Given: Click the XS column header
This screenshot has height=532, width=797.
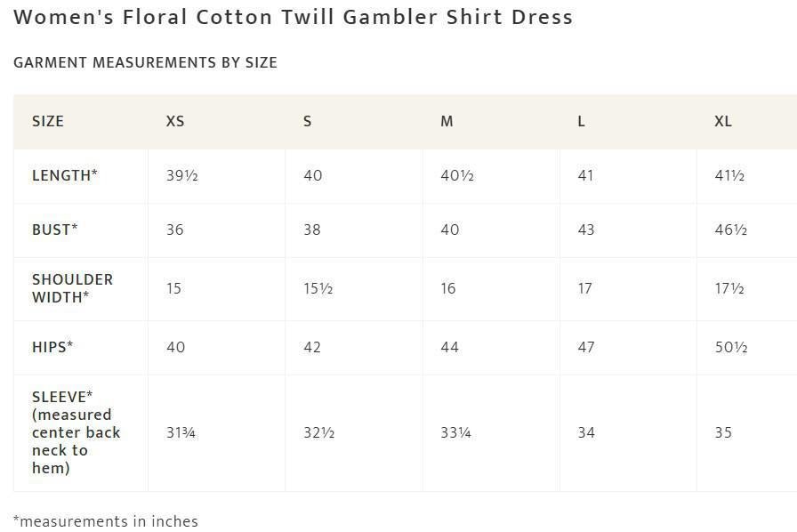Looking at the screenshot, I should [x=175, y=121].
